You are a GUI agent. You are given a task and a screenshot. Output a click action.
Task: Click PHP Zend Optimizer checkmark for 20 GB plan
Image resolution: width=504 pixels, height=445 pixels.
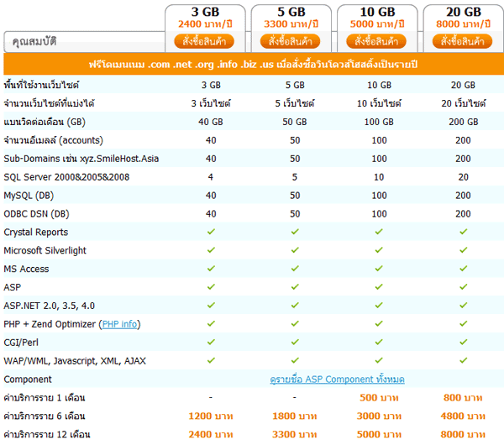(463, 323)
